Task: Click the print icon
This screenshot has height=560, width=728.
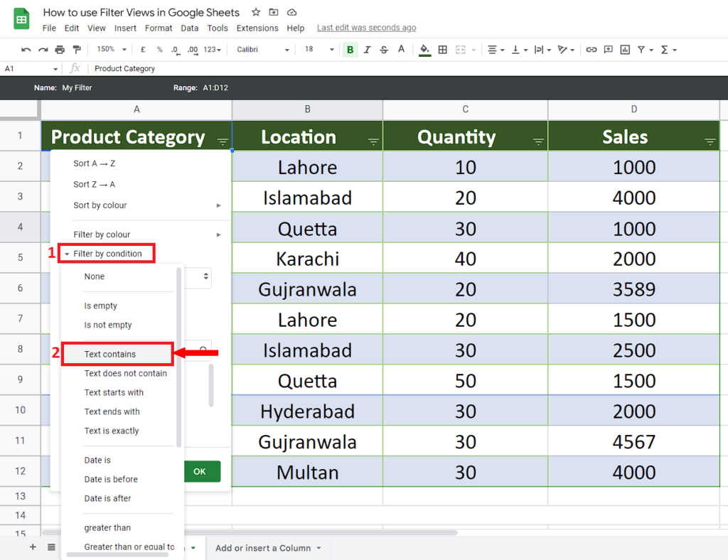Action: tap(60, 50)
